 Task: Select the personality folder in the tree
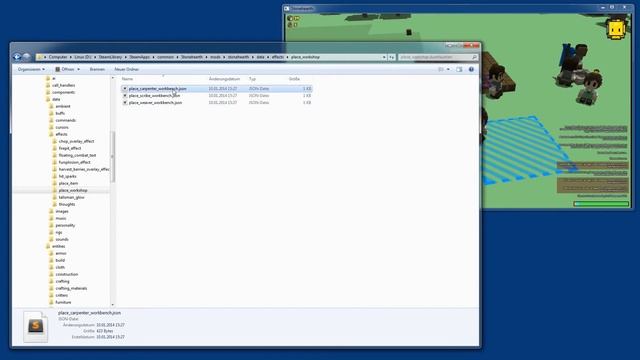point(65,225)
